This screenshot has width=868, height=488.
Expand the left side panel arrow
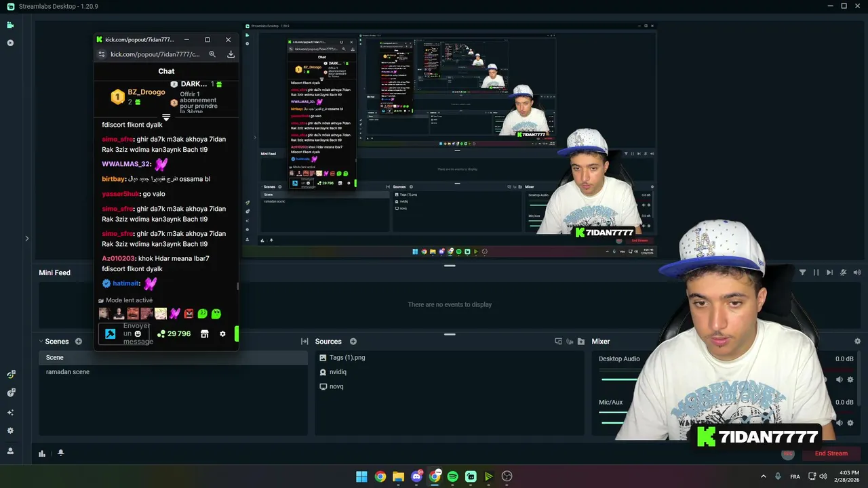pos(26,239)
